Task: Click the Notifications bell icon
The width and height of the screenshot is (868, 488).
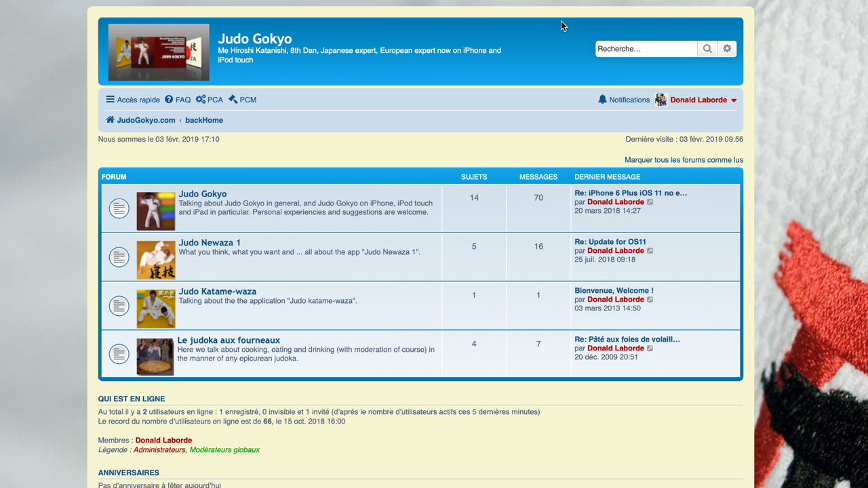Action: [602, 100]
